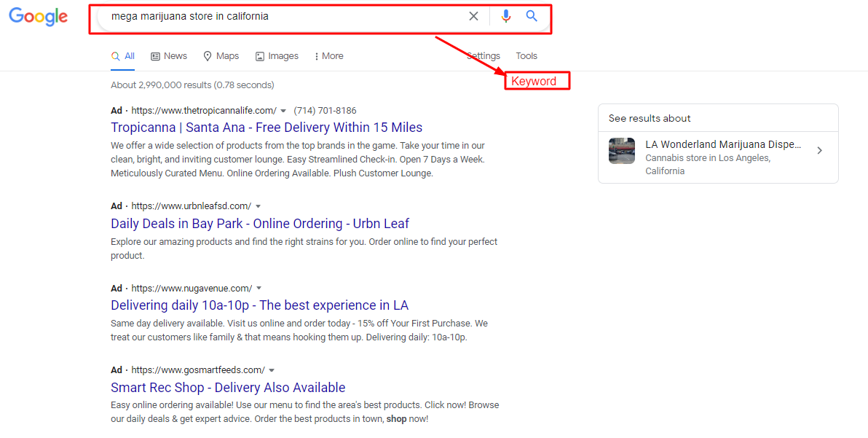Click the LA Wonderland dispensary thumbnail
Viewport: 868px width, 438px height.
621,150
